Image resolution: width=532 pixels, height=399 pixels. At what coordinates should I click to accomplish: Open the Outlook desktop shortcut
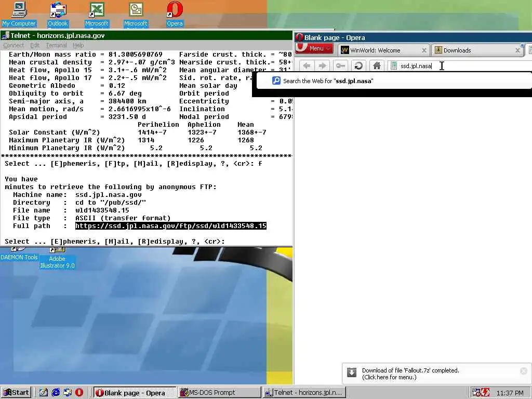point(58,14)
